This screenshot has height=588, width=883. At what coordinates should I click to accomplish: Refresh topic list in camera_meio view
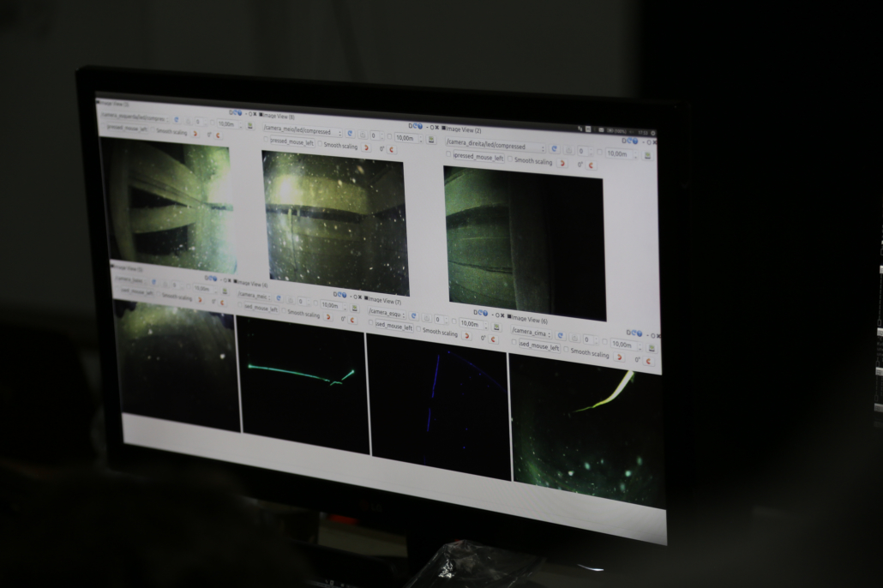coord(349,134)
